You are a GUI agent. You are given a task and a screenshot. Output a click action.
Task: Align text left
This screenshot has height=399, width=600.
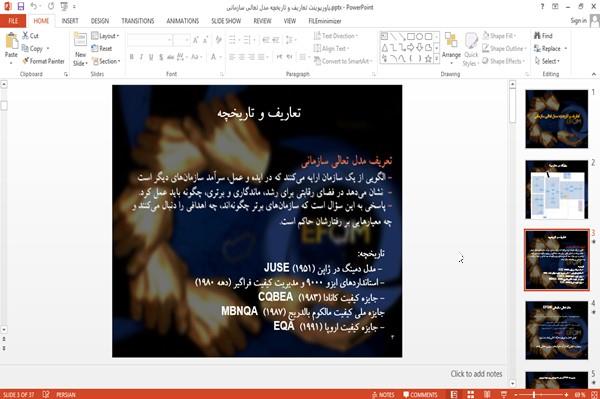[232, 57]
